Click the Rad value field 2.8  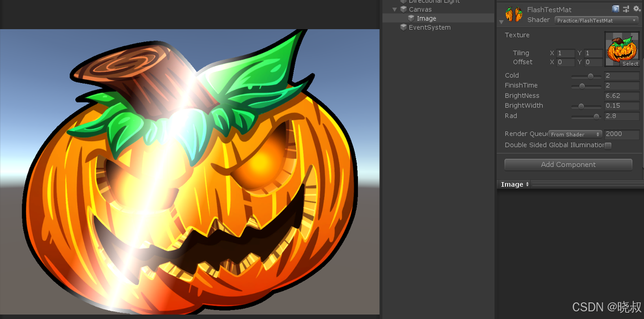[x=622, y=116]
